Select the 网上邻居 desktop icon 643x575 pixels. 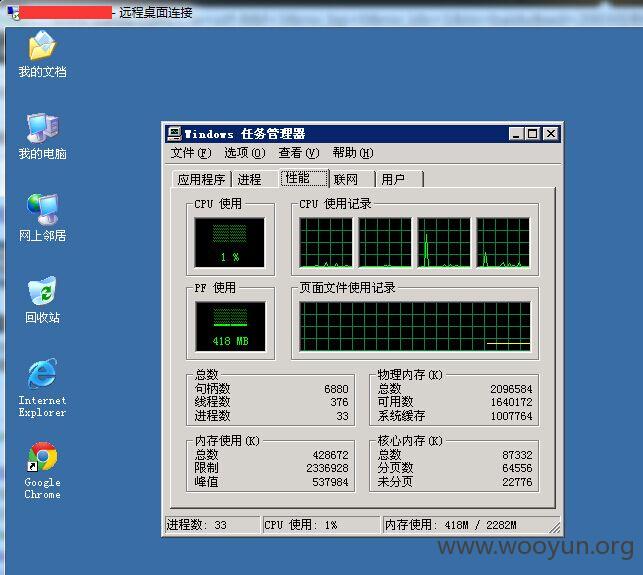[42, 218]
